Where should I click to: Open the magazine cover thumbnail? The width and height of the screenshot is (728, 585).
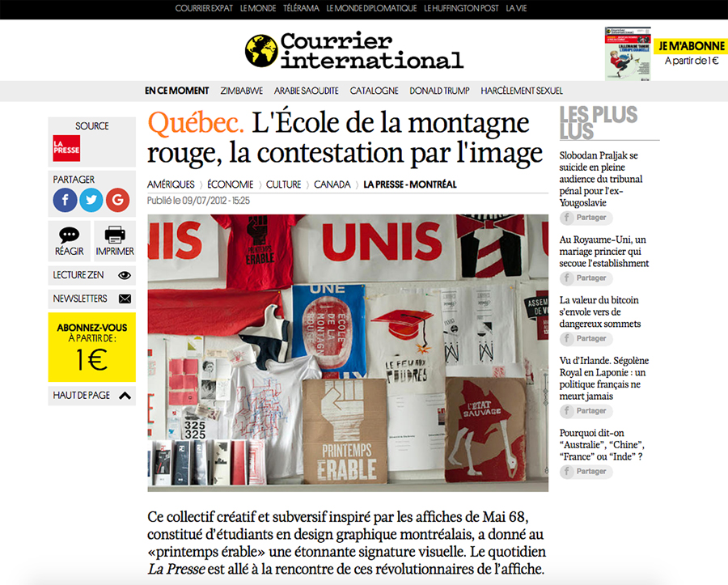627,53
